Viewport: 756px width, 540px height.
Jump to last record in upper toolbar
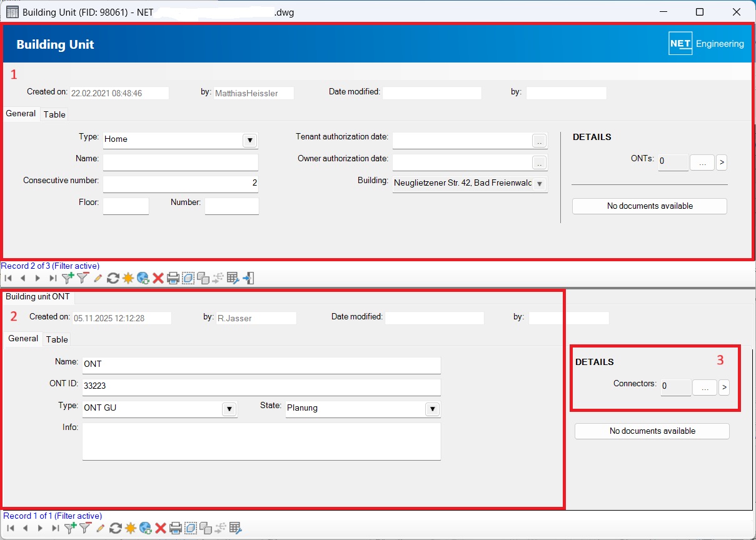coord(53,278)
